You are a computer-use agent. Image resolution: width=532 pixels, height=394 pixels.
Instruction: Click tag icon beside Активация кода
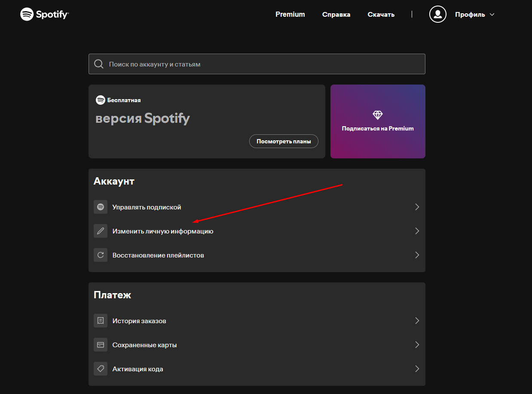[101, 369]
